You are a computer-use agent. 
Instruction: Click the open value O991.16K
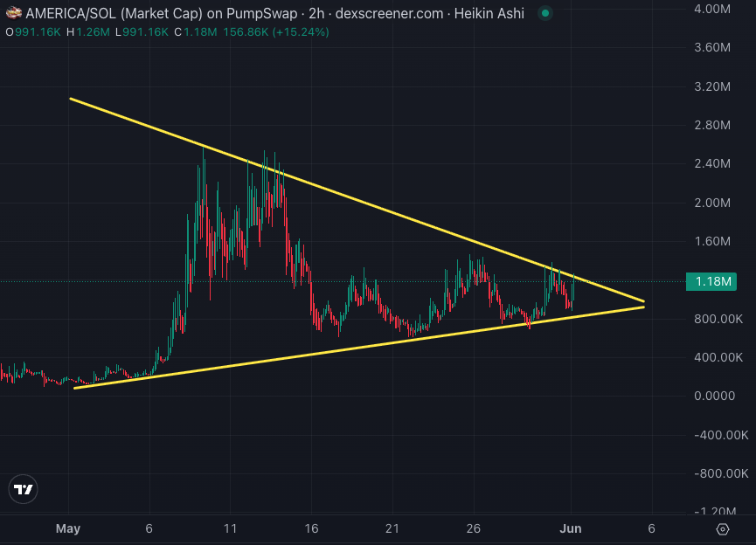pyautogui.click(x=33, y=32)
